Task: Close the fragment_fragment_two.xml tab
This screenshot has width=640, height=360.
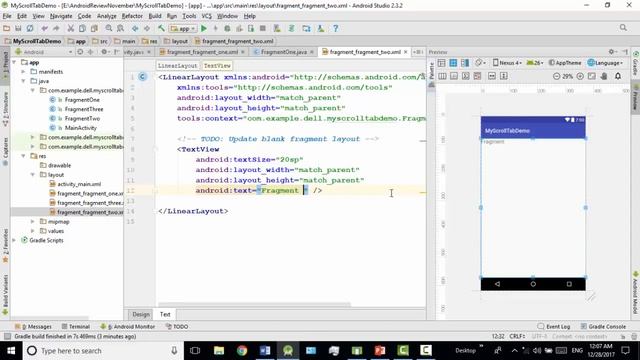Action: (x=405, y=52)
